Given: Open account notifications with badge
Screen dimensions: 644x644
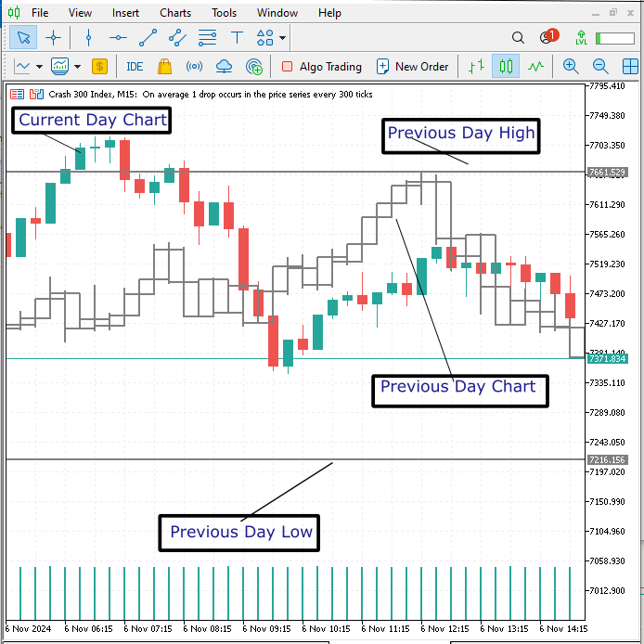Looking at the screenshot, I should pos(549,37).
